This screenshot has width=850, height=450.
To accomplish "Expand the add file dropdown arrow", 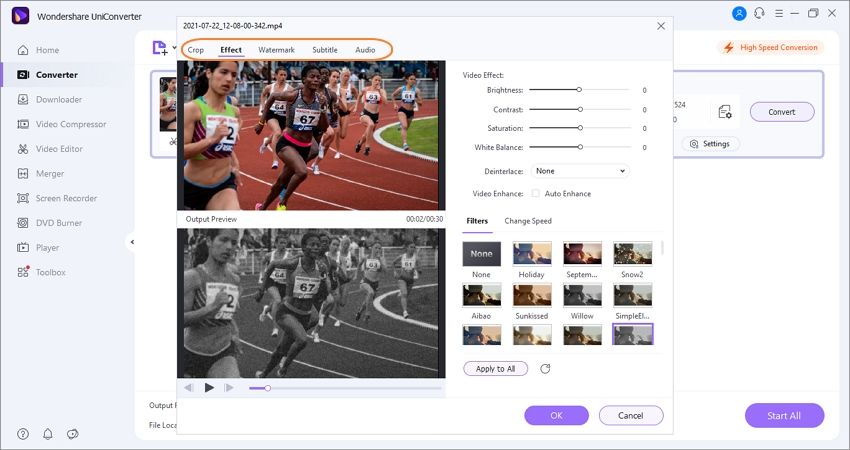I will (175, 48).
